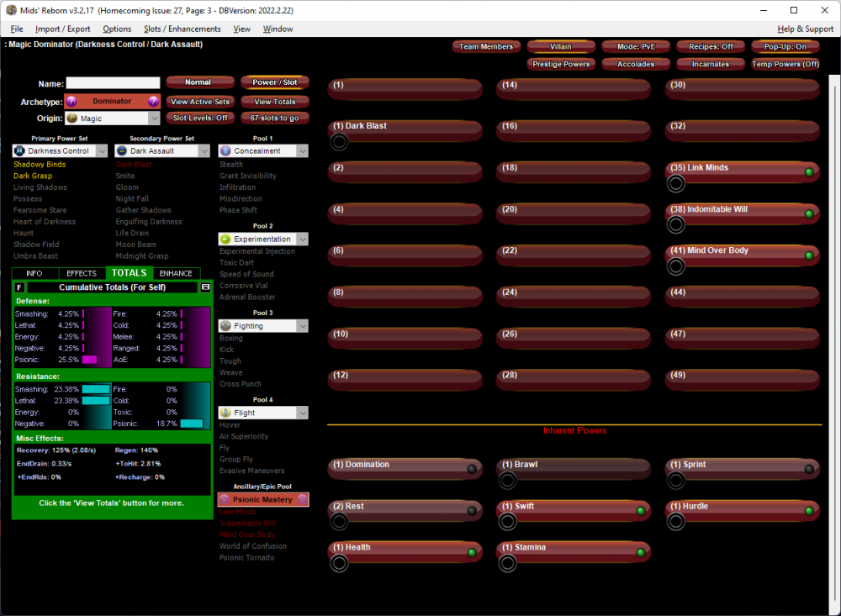The width and height of the screenshot is (841, 616).
Task: Click the F icon beside Cumulative Totals
Action: click(x=20, y=287)
